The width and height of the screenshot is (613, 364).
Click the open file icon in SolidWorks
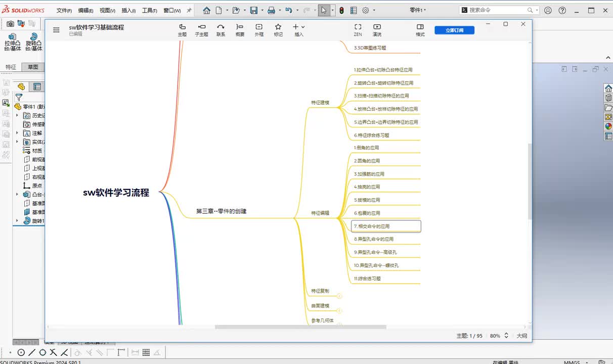236,10
